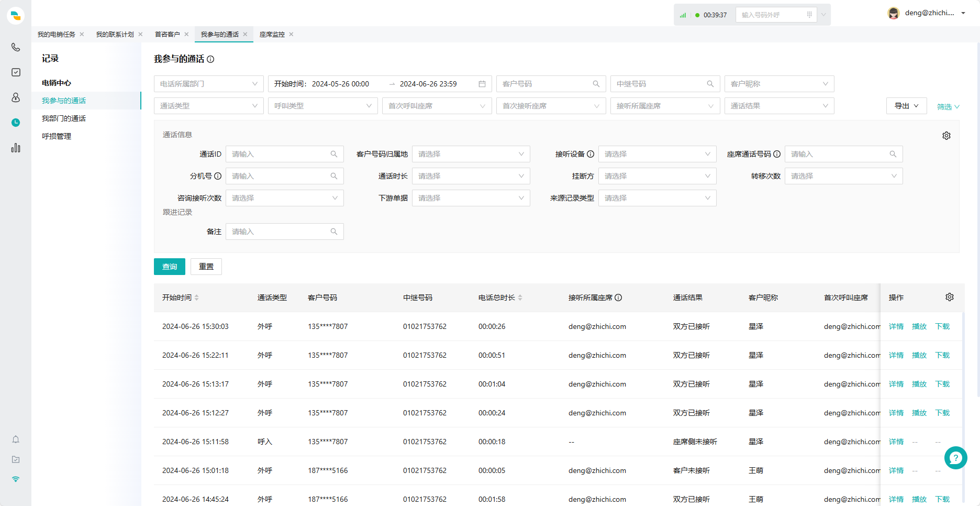Open 详情 for the 15:01:18 call
This screenshot has height=506, width=980.
coord(896,470)
